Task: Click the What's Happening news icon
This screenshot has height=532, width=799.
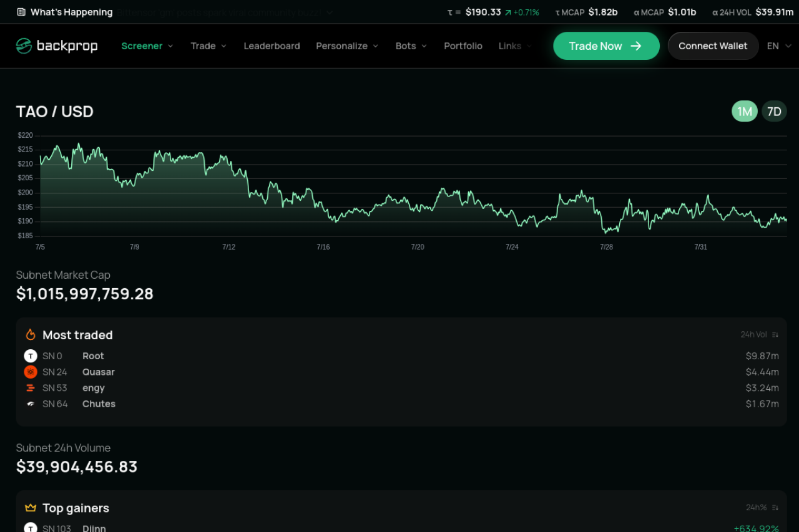Action: (21, 12)
